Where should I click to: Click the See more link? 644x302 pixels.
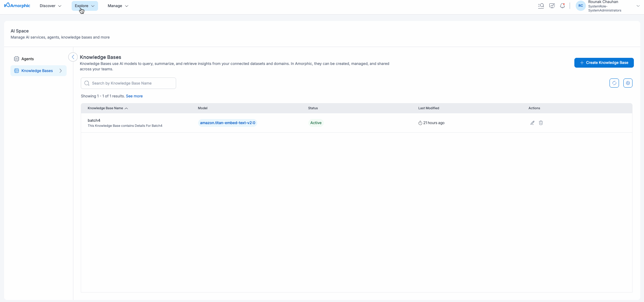134,96
